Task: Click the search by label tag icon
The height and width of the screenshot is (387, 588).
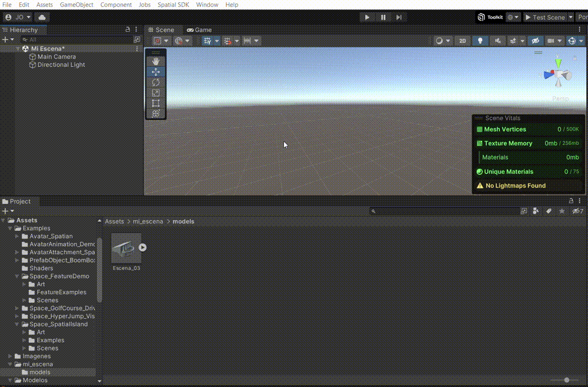Action: point(549,211)
